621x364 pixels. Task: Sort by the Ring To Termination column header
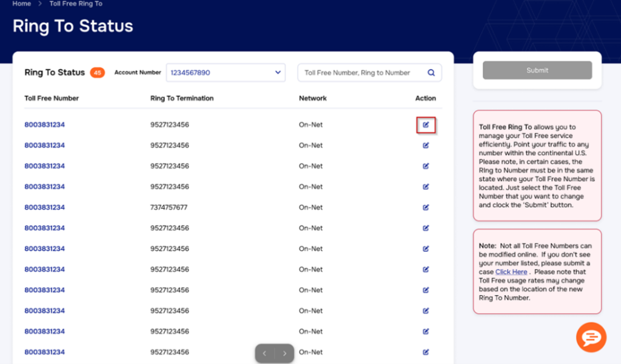point(182,98)
